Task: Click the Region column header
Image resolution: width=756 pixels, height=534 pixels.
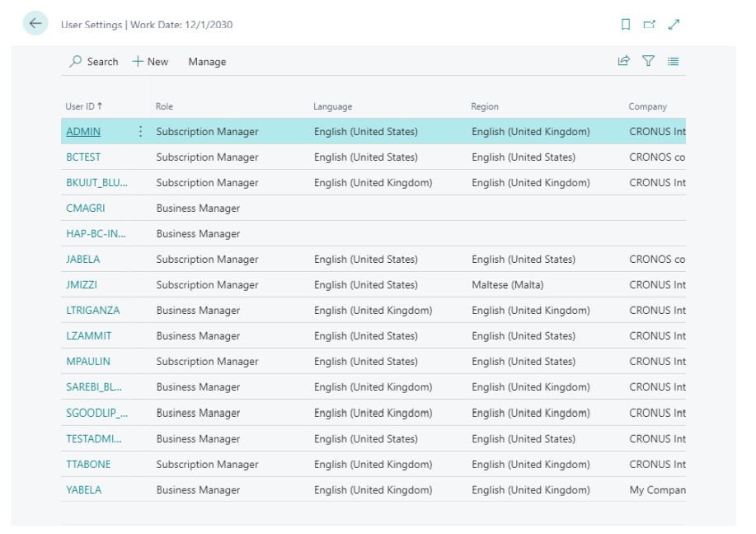Action: 485,106
